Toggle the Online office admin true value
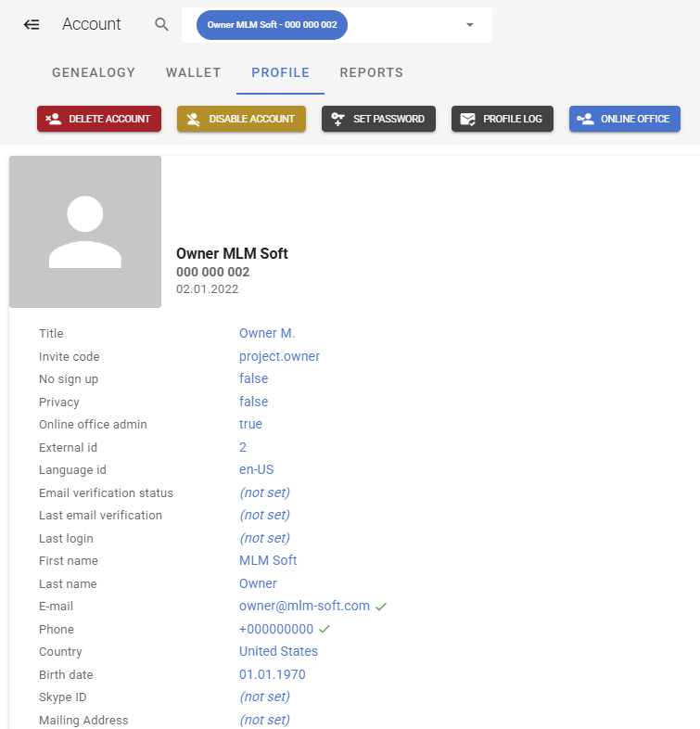Screen dimensions: 700x729 tap(250, 424)
